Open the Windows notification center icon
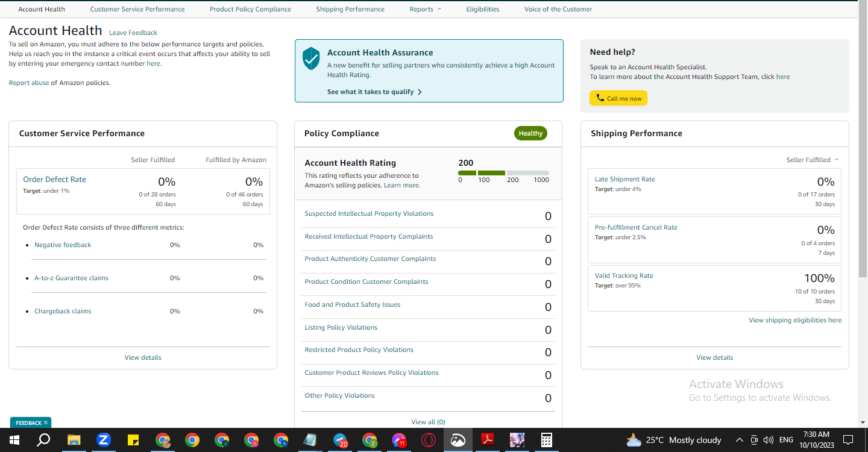Viewport: 868px width, 452px height. 848,440
